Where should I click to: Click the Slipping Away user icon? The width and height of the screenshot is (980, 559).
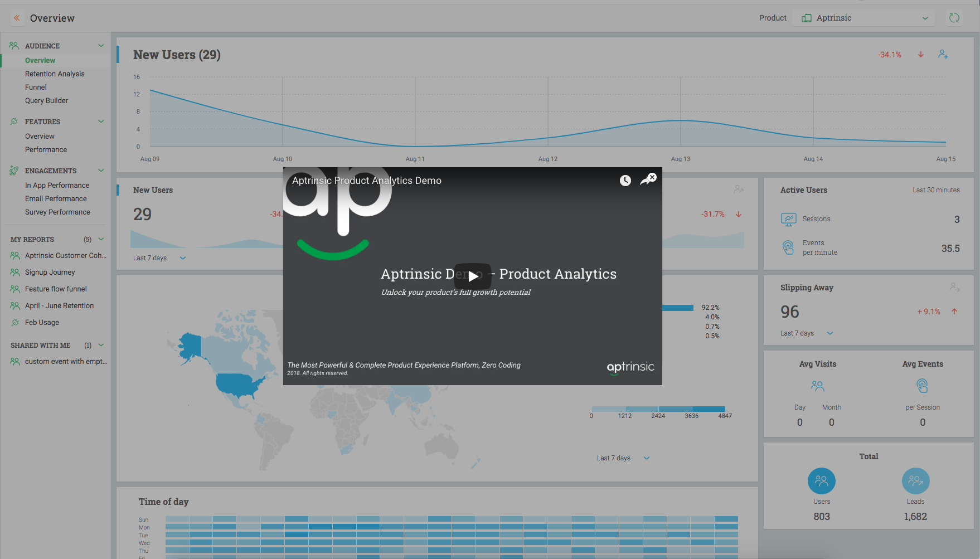pyautogui.click(x=954, y=288)
